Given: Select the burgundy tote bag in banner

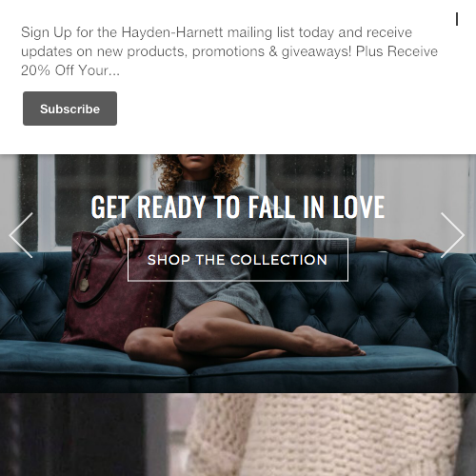Looking at the screenshot, I should 116,290.
